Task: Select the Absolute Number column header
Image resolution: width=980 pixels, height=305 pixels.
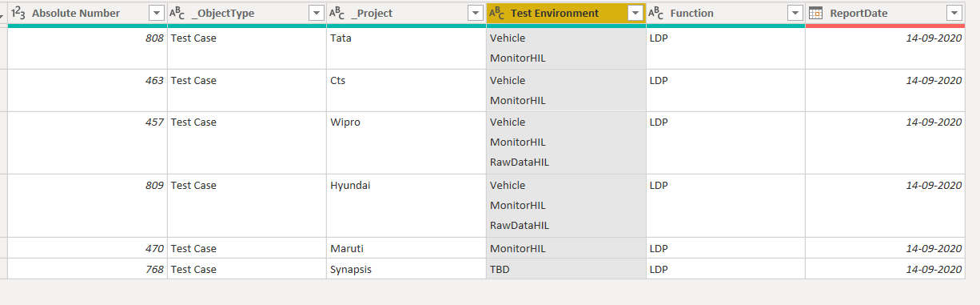Action: pyautogui.click(x=87, y=13)
